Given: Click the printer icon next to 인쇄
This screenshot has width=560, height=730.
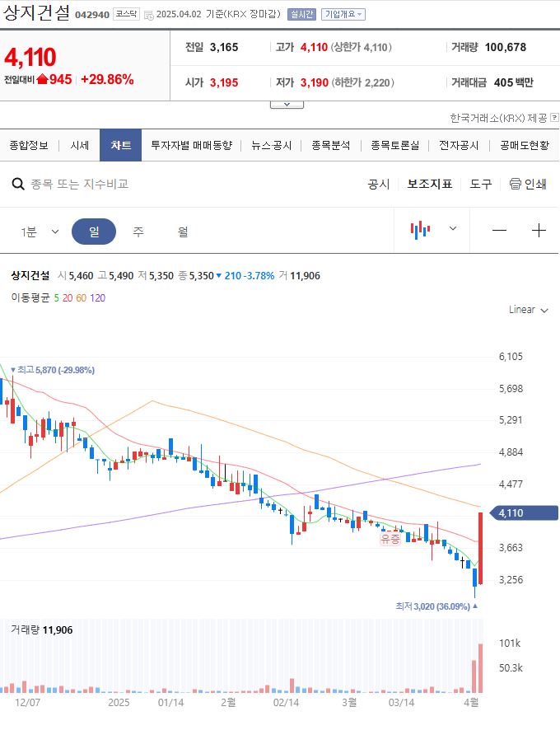Looking at the screenshot, I should click(x=515, y=184).
